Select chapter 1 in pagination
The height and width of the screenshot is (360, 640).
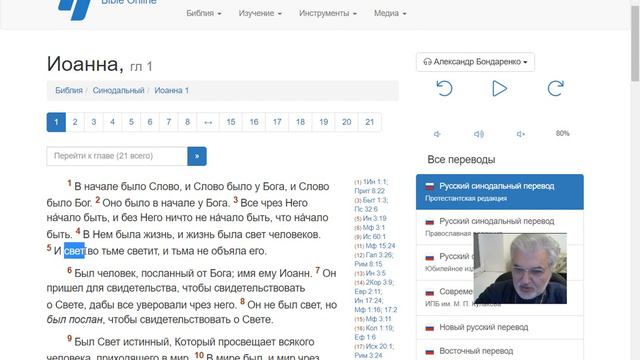[x=56, y=122]
